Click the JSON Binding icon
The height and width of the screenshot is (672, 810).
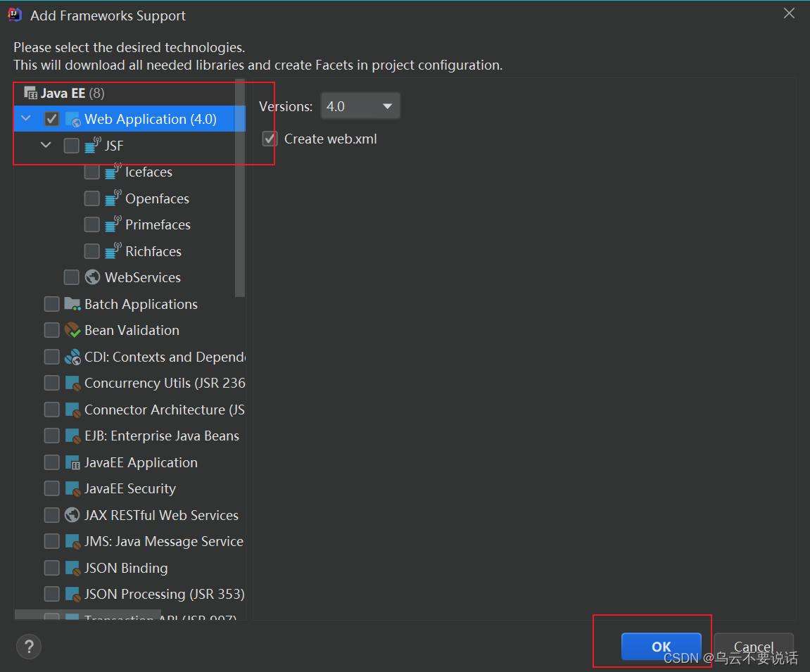coord(73,568)
